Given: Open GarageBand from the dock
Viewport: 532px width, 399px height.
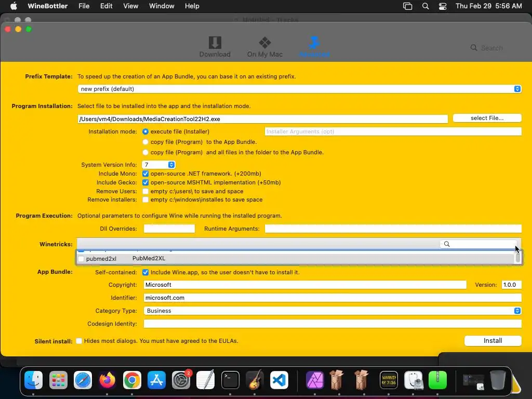Looking at the screenshot, I should (255, 380).
